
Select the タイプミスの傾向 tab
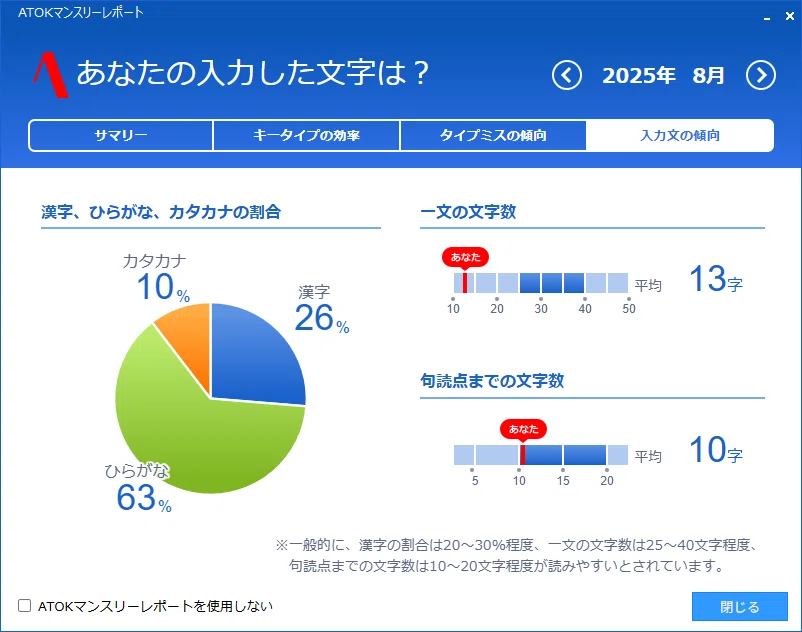click(493, 136)
